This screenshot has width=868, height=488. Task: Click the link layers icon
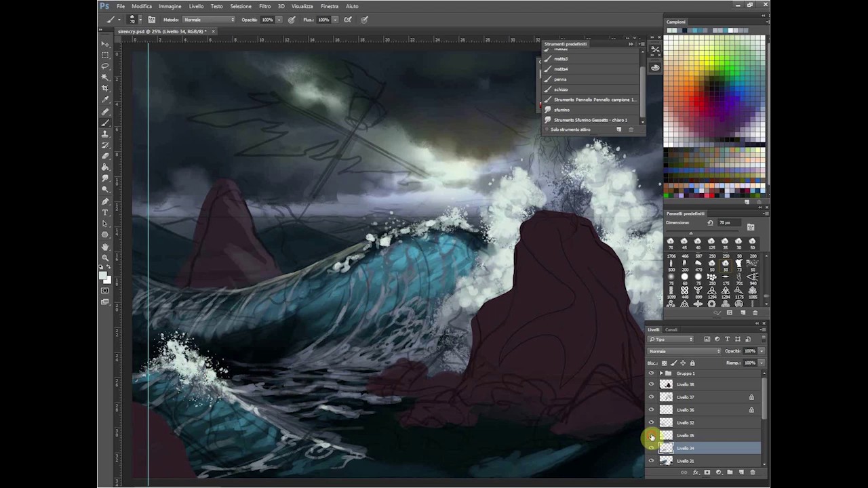click(x=684, y=472)
